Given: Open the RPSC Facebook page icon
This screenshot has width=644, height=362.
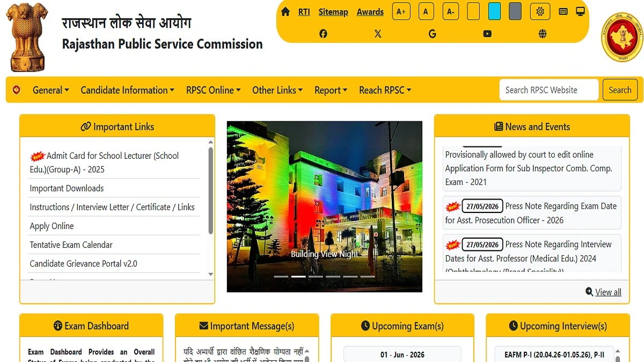Looking at the screenshot, I should [x=323, y=34].
